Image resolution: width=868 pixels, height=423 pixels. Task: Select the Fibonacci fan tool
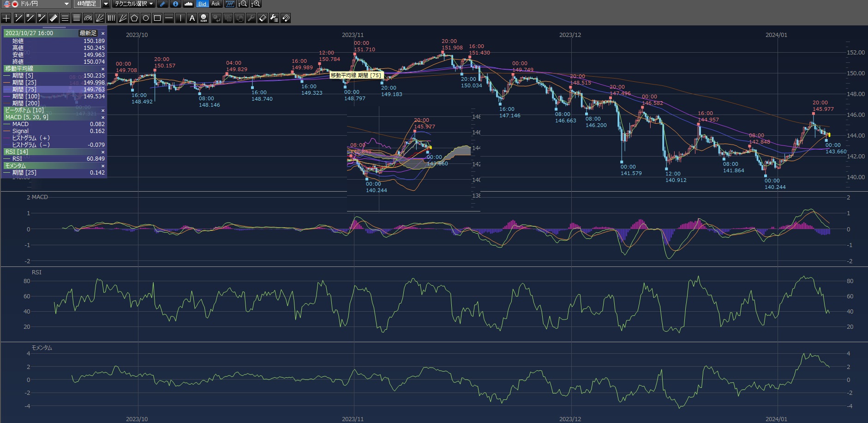[100, 18]
